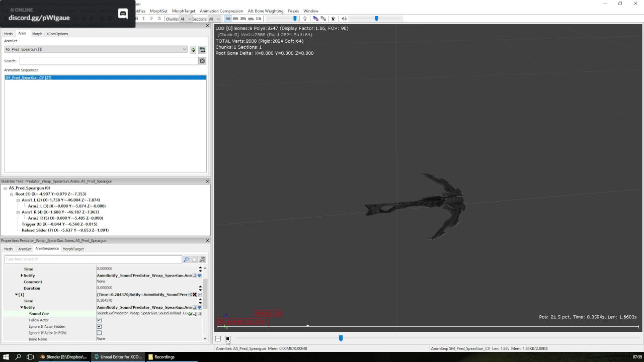Switch to the Mesh tab in the browser panel
Viewport: 644px width, 362px height.
click(x=8, y=34)
